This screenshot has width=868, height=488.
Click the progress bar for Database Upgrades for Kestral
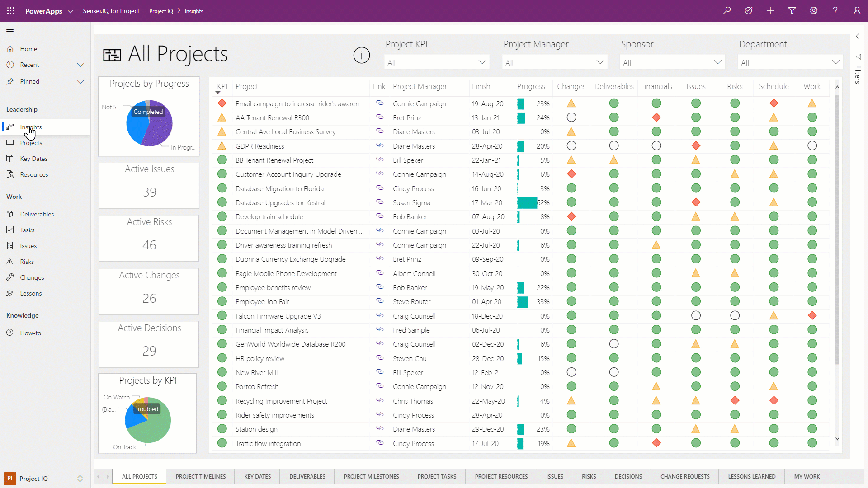[527, 202]
